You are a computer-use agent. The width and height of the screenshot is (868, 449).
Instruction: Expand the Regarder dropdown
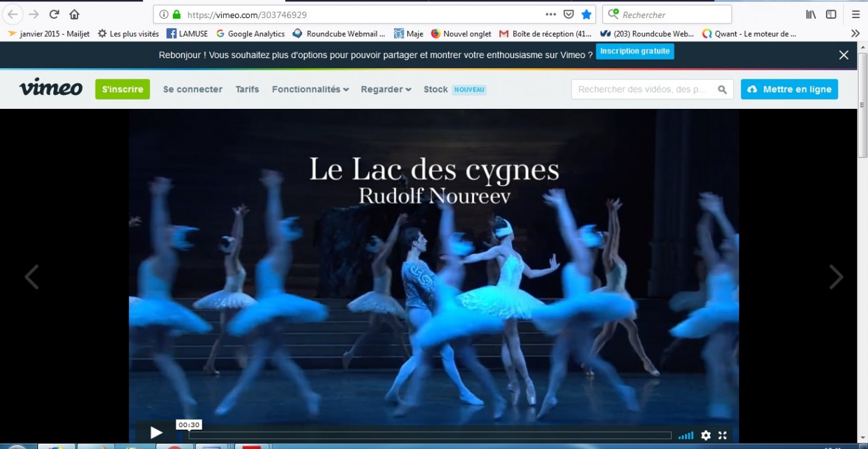pyautogui.click(x=386, y=89)
